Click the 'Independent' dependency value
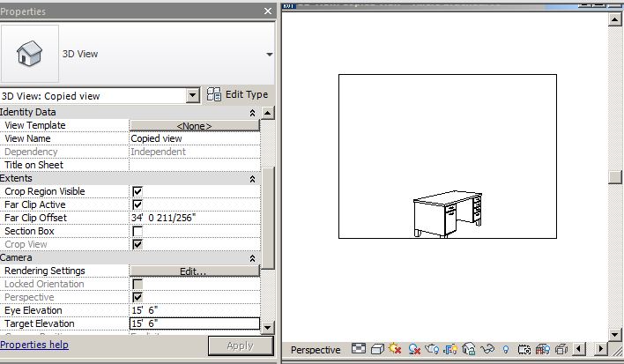Screen dimensions: 624x364 (158, 152)
